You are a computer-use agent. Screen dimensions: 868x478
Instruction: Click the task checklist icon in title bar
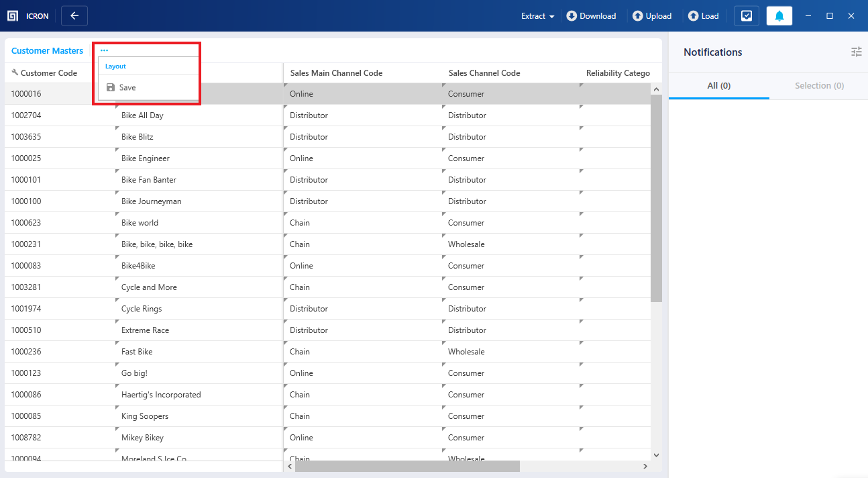pos(746,15)
